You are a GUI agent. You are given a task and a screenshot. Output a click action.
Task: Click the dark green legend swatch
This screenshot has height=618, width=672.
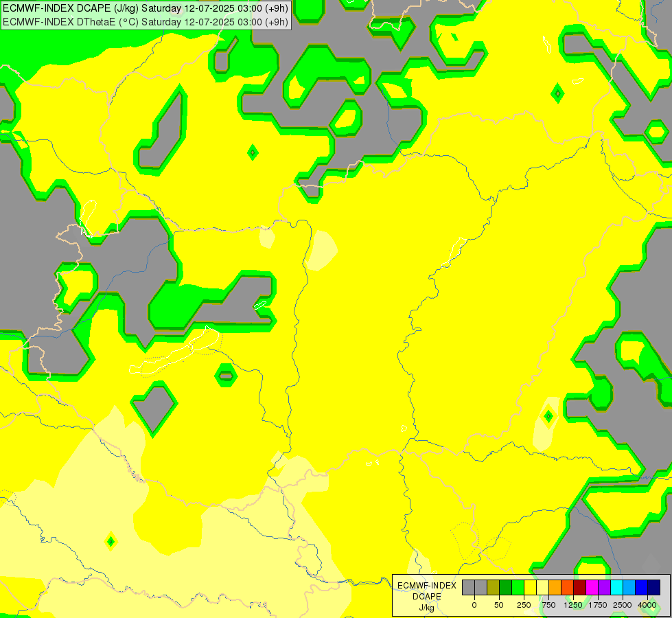pos(505,588)
